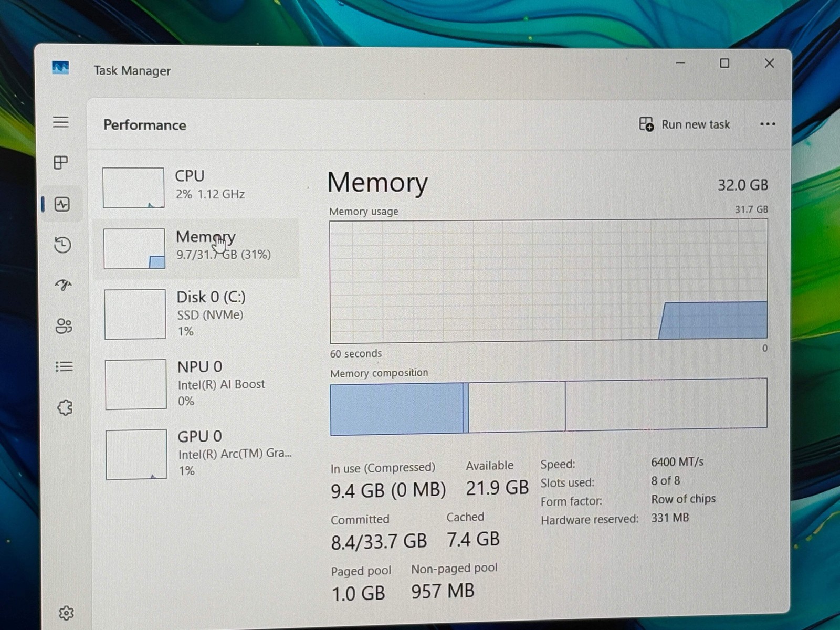Click the Available 21.9 GB value
840x630 pixels.
(x=497, y=488)
